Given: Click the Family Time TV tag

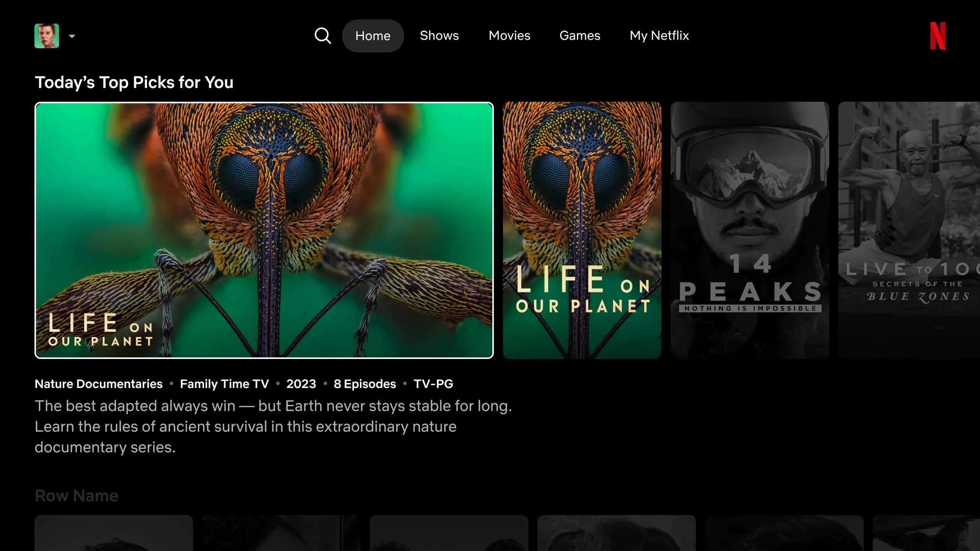Looking at the screenshot, I should click(x=224, y=384).
